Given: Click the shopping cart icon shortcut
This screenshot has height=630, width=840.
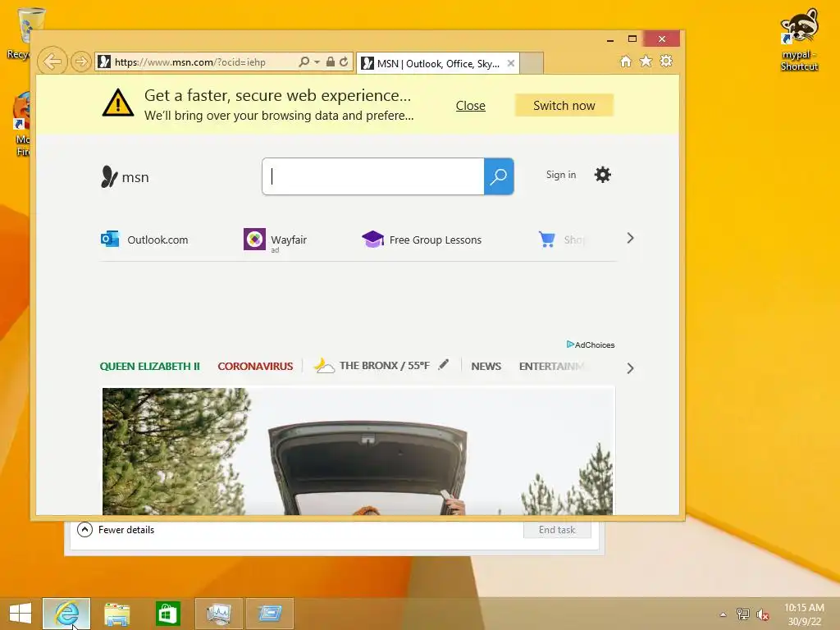Looking at the screenshot, I should click(547, 239).
